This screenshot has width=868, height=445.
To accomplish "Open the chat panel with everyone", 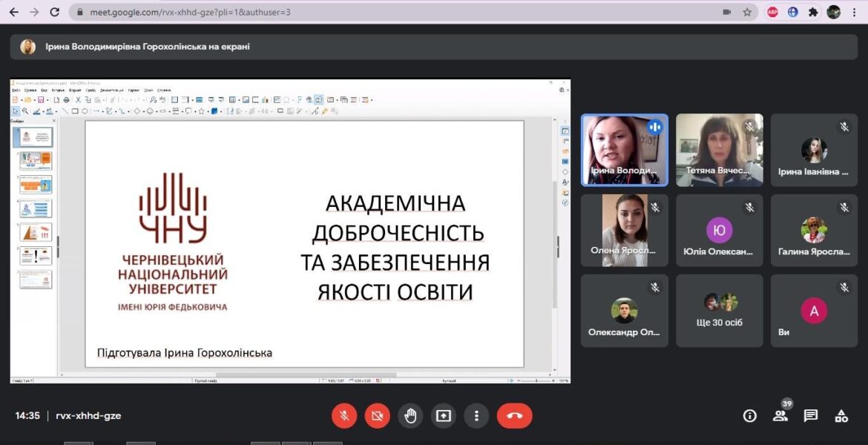I will click(811, 415).
